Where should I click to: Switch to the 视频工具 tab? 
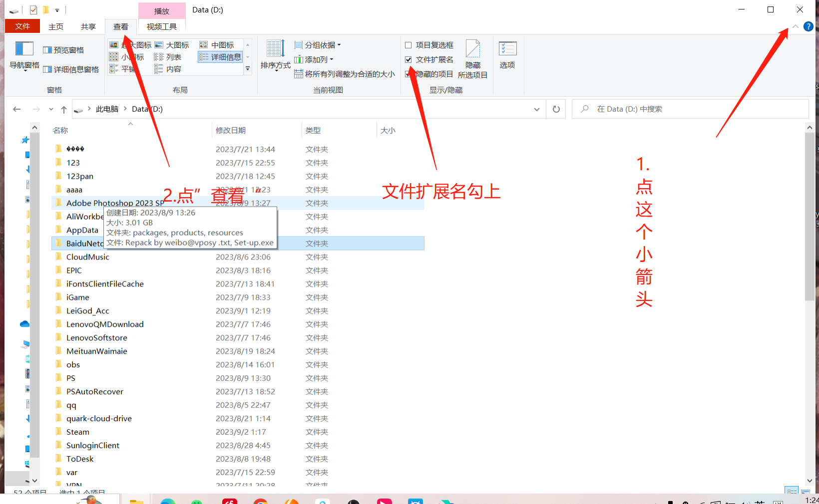[162, 26]
